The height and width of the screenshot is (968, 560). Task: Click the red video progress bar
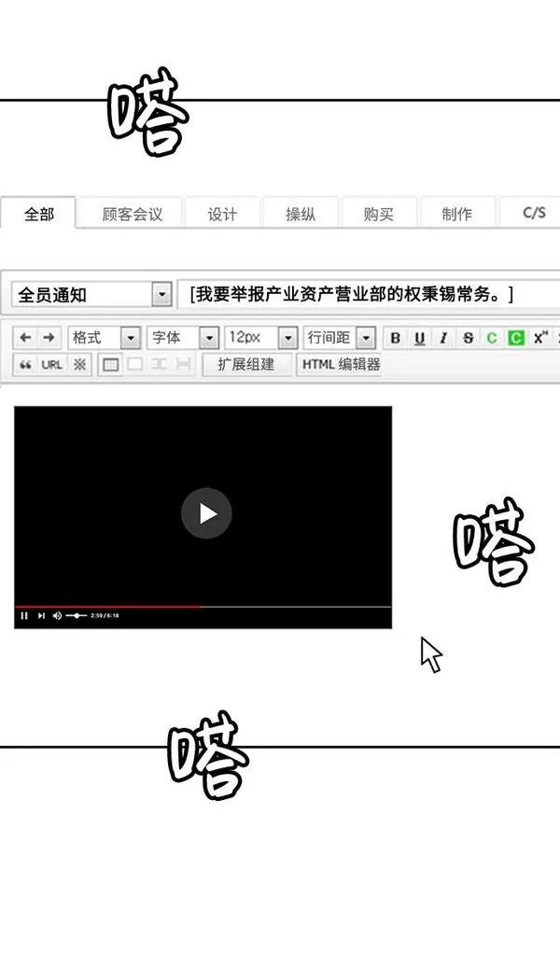click(x=107, y=607)
